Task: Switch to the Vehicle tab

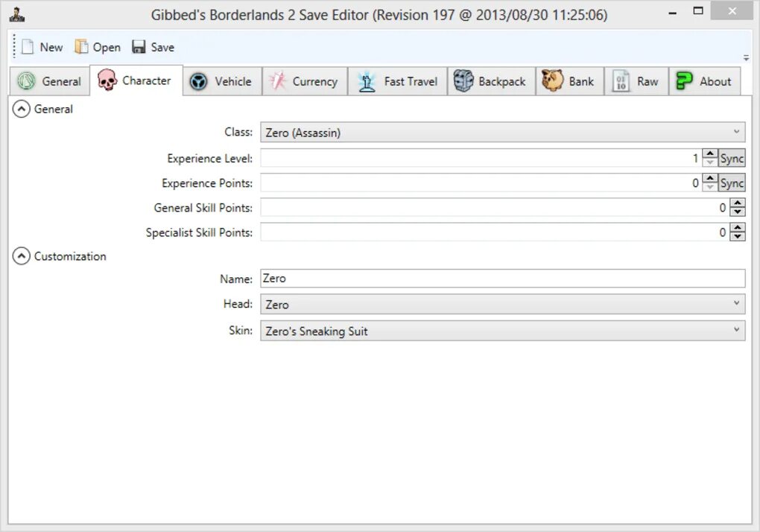Action: point(223,81)
